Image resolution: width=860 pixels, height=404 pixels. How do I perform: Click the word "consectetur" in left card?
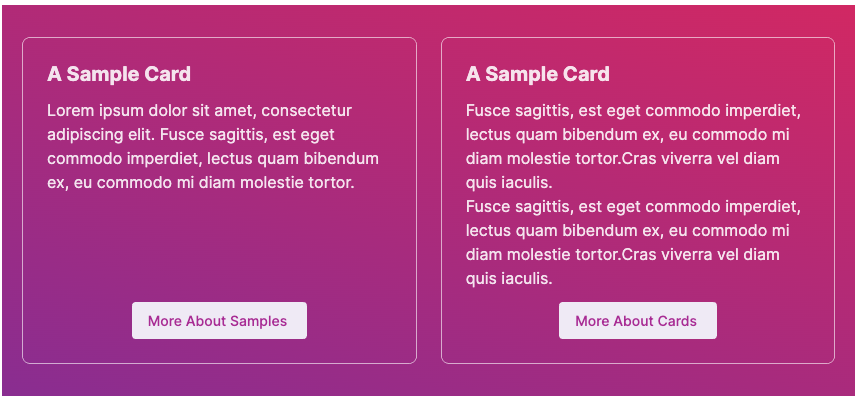click(305, 110)
